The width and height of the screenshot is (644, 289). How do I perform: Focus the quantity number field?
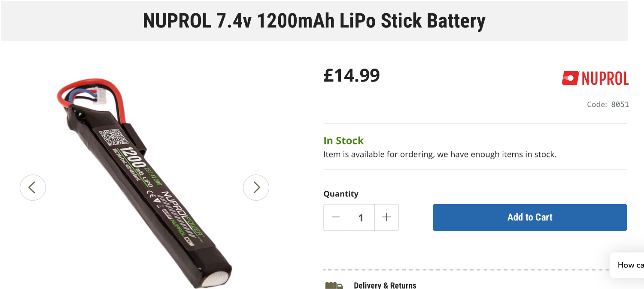pyautogui.click(x=361, y=217)
